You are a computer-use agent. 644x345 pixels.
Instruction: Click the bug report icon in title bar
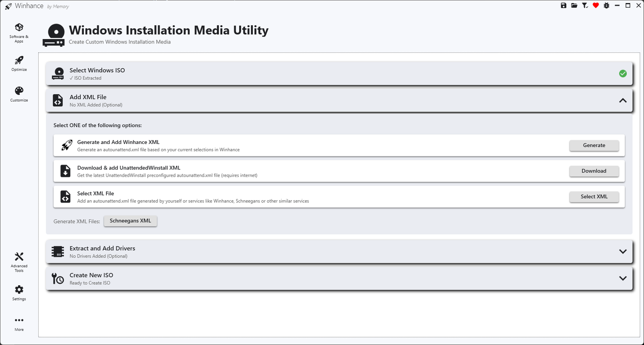click(x=606, y=6)
